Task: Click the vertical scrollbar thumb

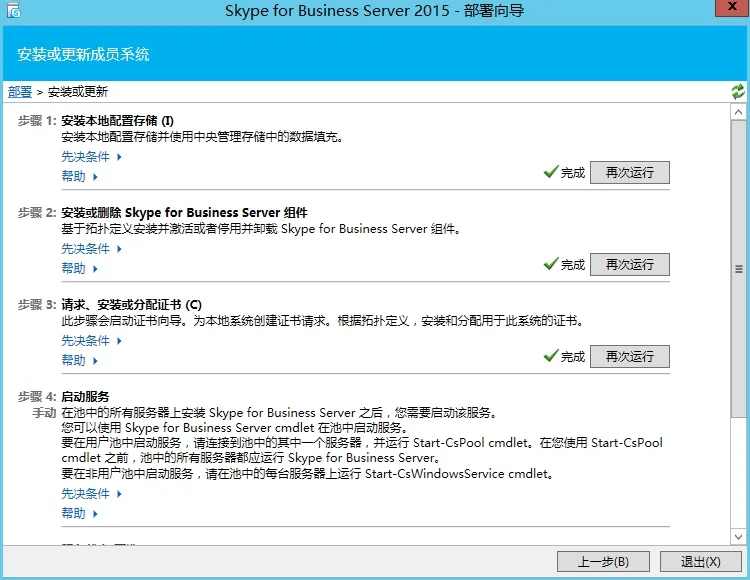Action: pos(739,268)
